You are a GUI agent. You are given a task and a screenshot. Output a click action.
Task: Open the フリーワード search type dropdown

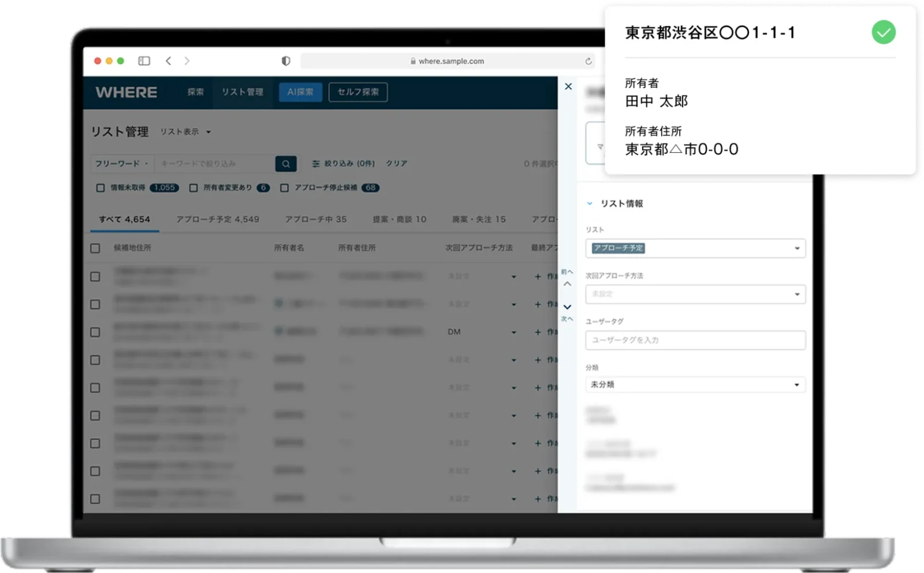pos(122,164)
